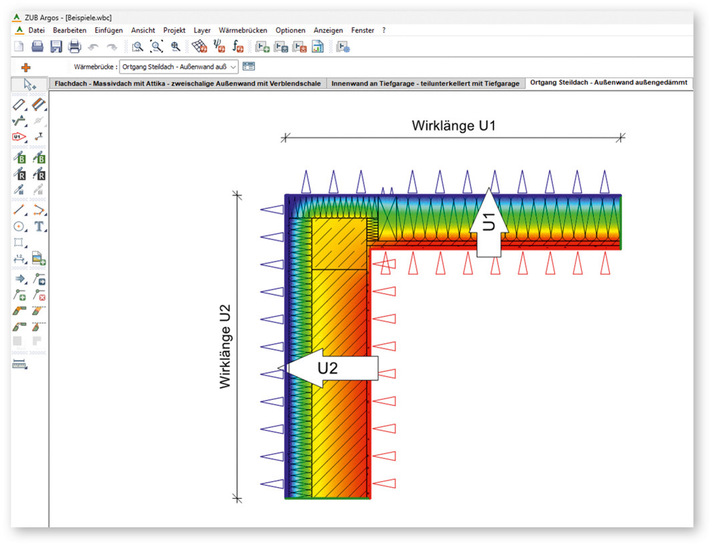Viewport: 712px width, 546px height.
Task: Click the mesh grid calculation icon
Action: coord(200,46)
